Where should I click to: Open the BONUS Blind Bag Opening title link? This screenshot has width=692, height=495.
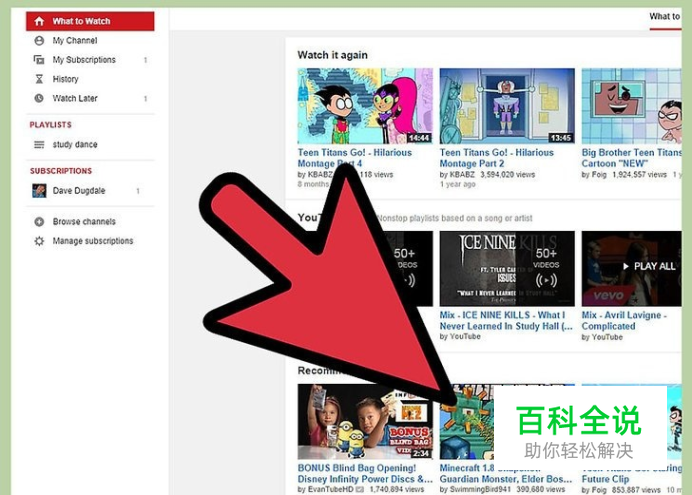tap(365, 473)
